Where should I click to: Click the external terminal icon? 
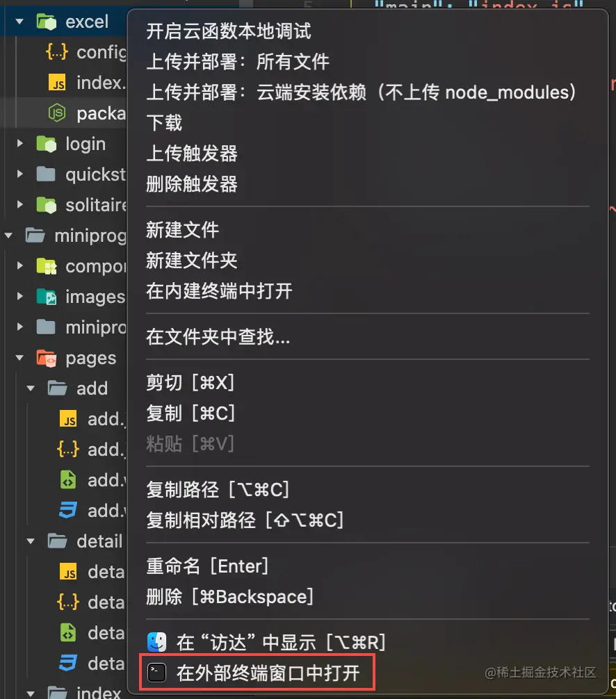click(x=156, y=673)
